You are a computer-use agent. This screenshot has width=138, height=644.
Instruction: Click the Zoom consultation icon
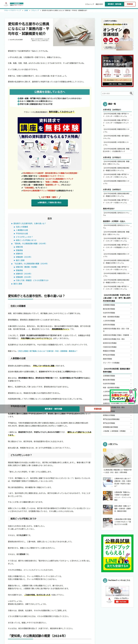coord(111,40)
